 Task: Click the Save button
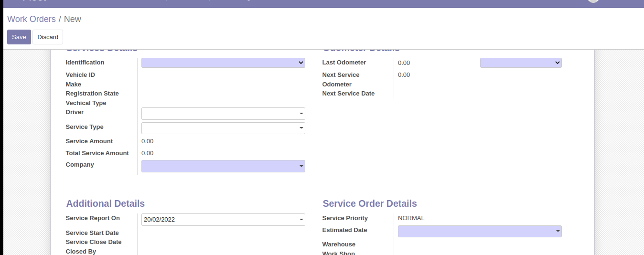(19, 37)
